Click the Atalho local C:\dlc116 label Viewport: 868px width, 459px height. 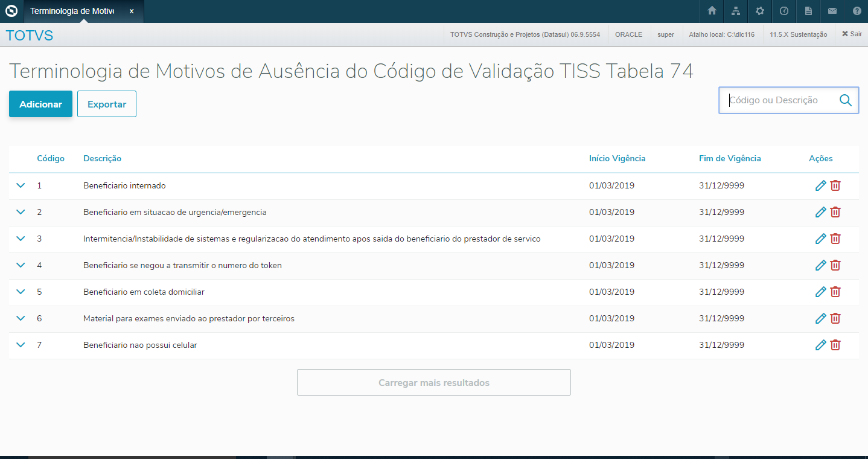[722, 34]
